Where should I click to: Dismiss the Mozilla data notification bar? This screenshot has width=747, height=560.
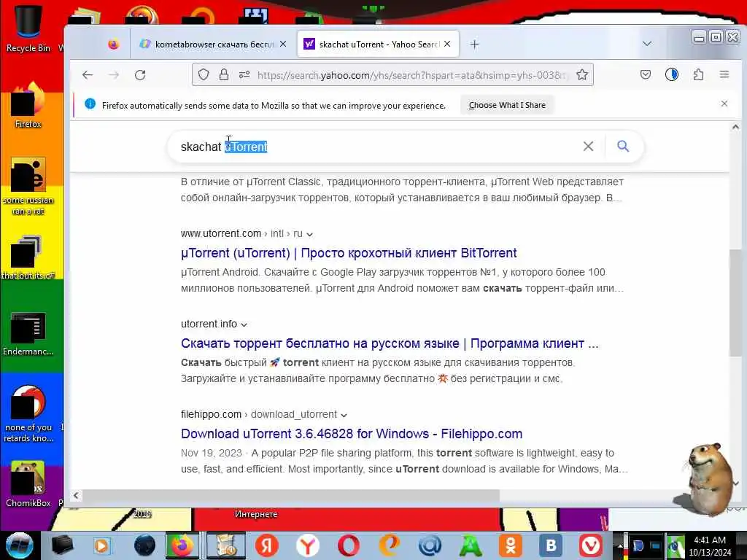click(x=724, y=104)
